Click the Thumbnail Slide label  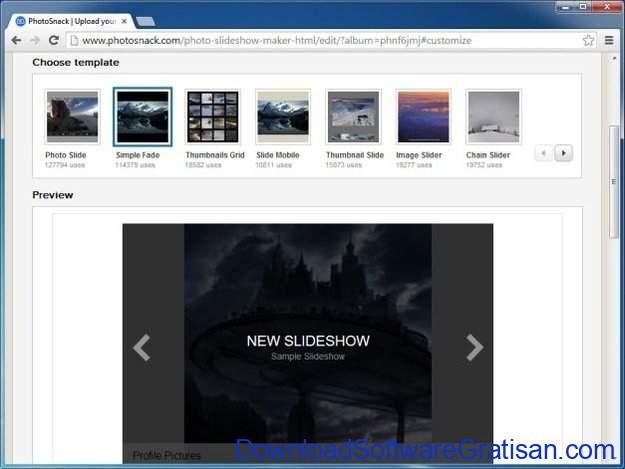355,155
